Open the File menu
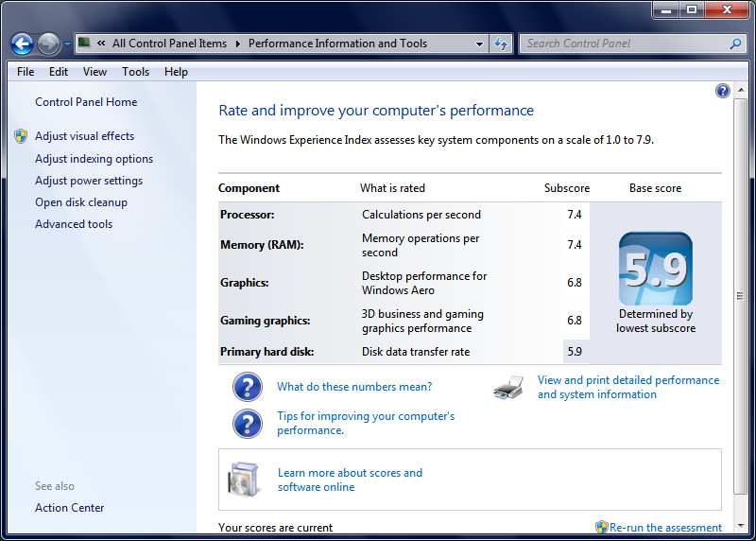Image resolution: width=756 pixels, height=541 pixels. pyautogui.click(x=26, y=72)
